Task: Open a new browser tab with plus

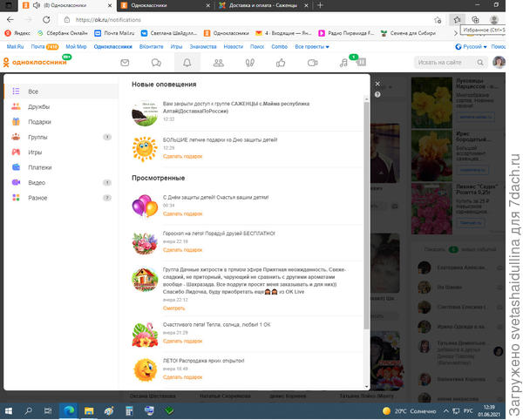Action: pos(320,5)
